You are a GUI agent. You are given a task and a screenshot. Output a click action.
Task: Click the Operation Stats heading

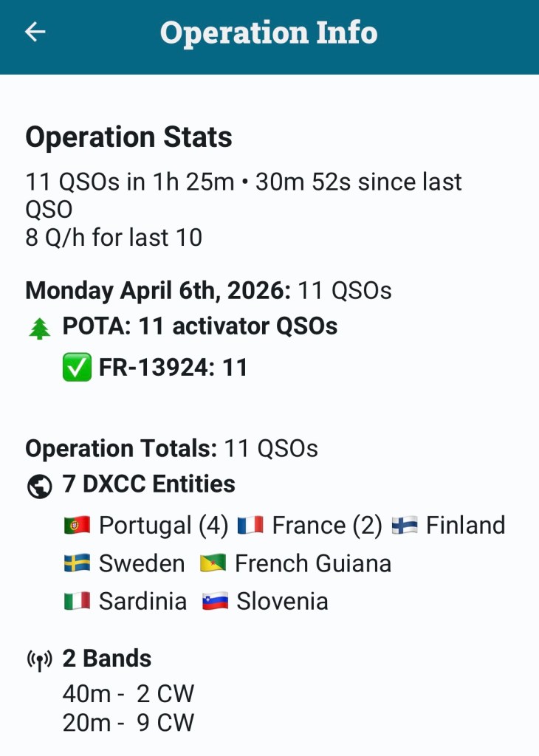(128, 137)
